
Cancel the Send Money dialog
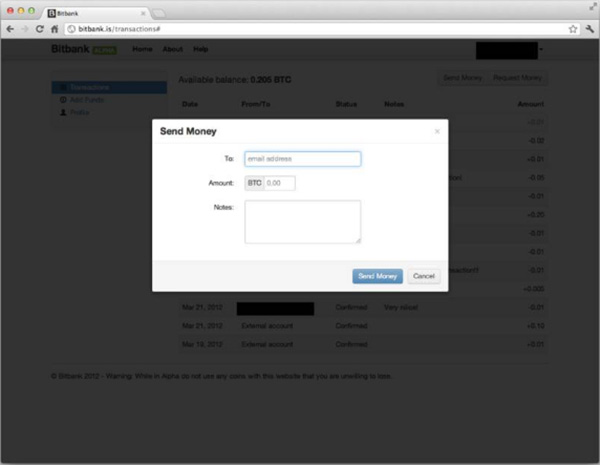pyautogui.click(x=424, y=276)
